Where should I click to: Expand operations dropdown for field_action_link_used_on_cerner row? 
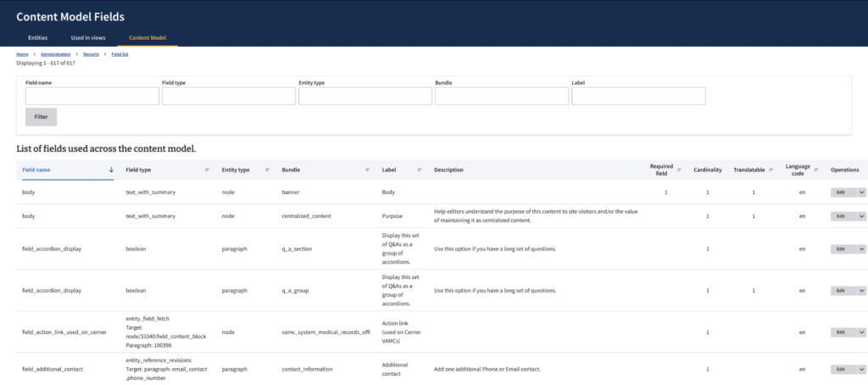[x=861, y=332]
